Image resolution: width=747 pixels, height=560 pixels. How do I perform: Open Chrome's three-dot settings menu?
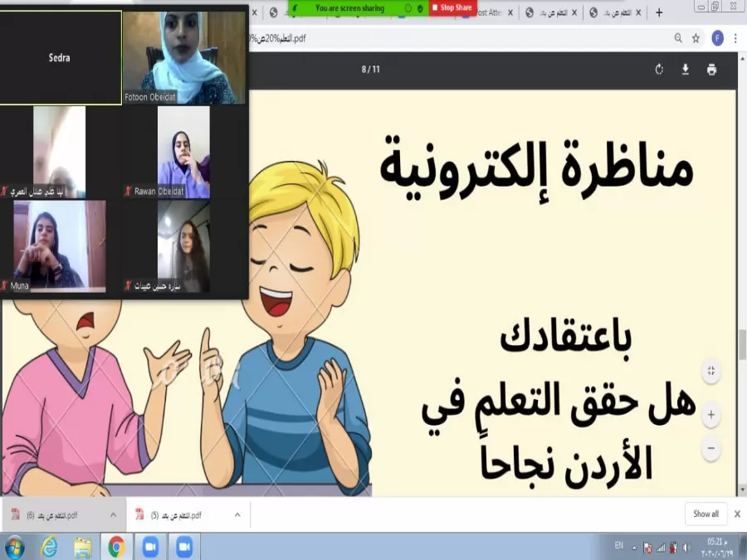click(735, 37)
